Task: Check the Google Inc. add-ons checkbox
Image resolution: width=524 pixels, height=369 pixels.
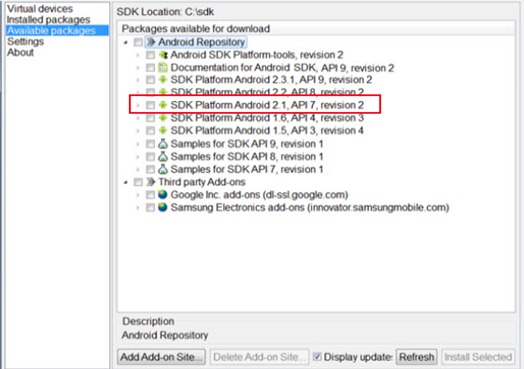Action: pyautogui.click(x=150, y=195)
